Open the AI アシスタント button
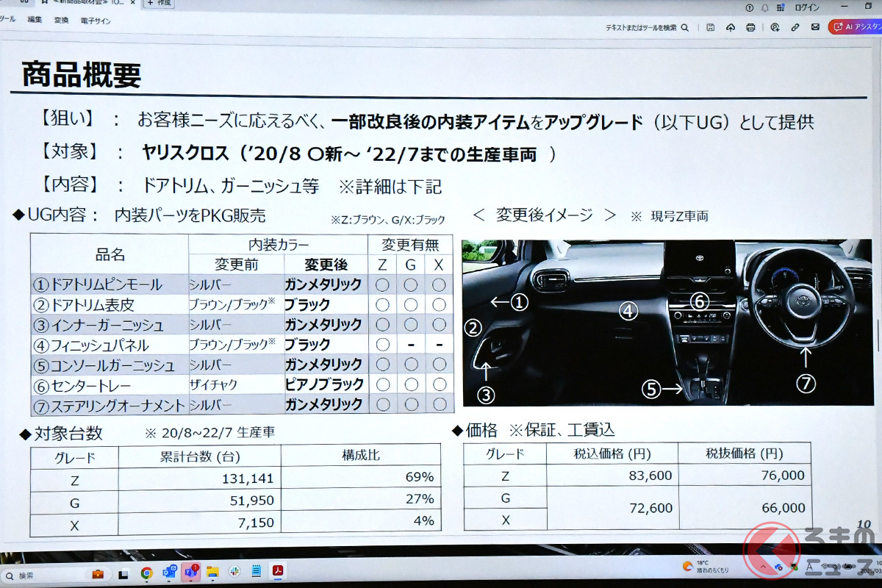The width and height of the screenshot is (882, 588). tap(856, 26)
